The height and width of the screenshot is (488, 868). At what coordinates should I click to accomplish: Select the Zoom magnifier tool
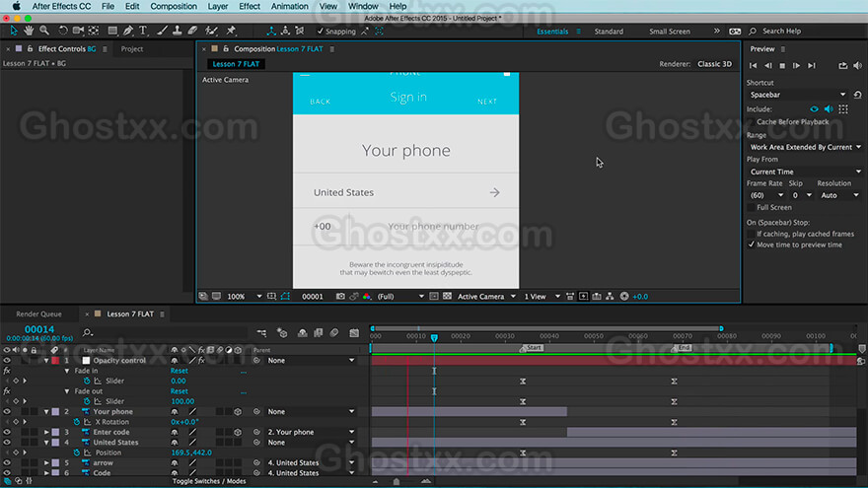point(44,31)
